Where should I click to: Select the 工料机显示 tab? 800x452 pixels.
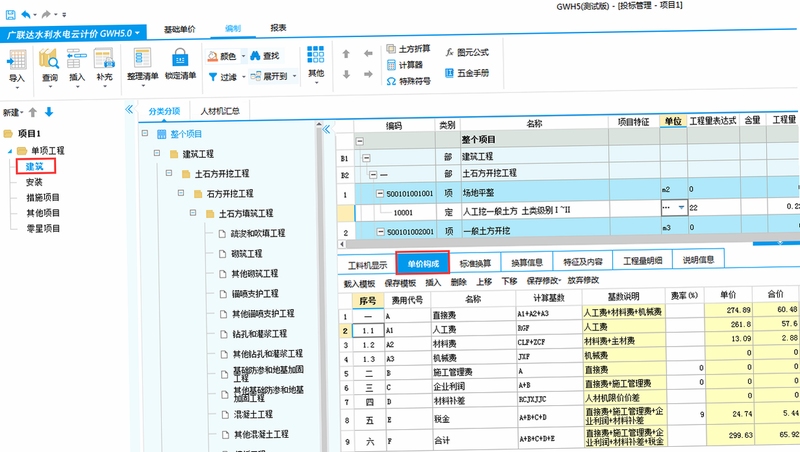pos(367,265)
